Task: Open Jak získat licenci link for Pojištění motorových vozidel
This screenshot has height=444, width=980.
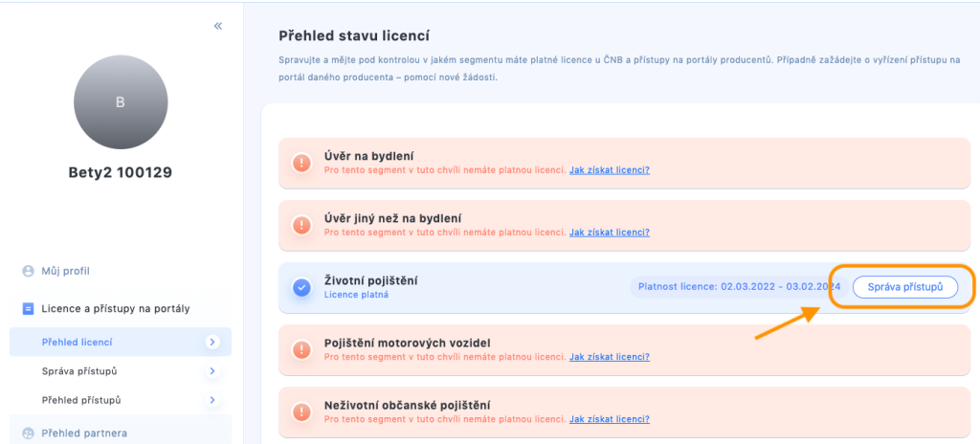Action: coord(610,357)
